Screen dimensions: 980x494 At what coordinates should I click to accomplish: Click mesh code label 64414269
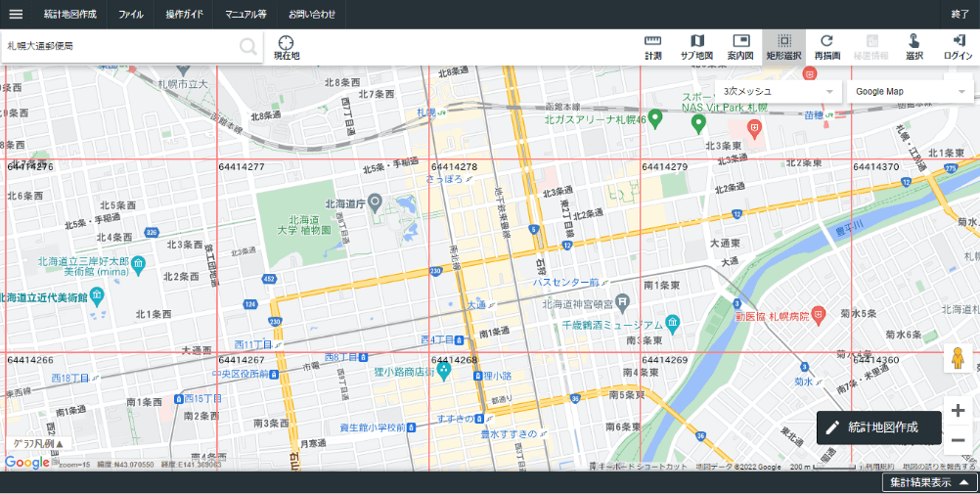click(x=664, y=360)
